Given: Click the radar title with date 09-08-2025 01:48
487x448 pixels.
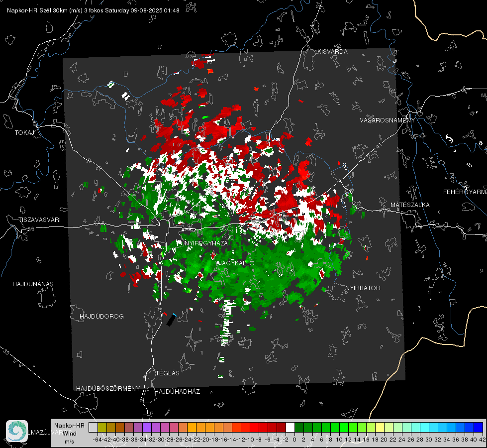Looking at the screenshot, I should [x=93, y=10].
